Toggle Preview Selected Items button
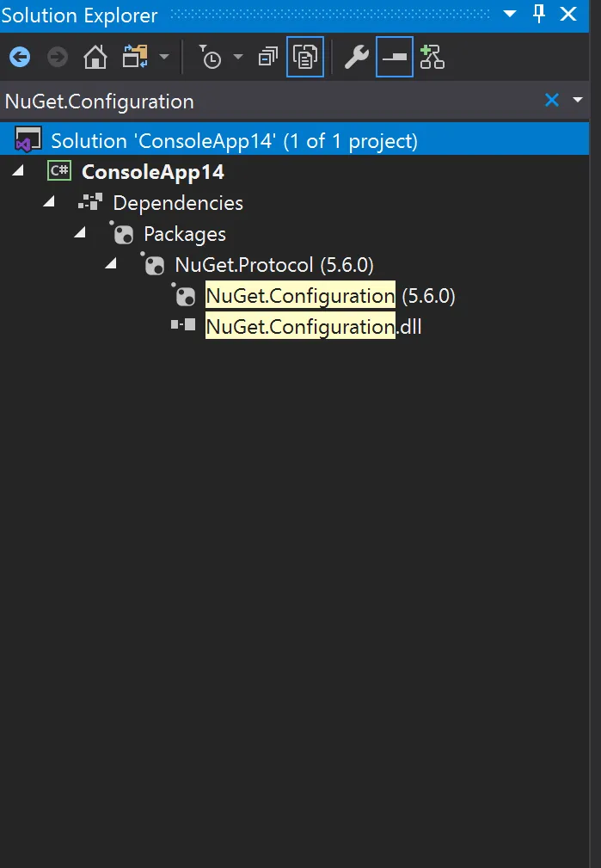Viewport: 601px width, 868px height. point(394,57)
